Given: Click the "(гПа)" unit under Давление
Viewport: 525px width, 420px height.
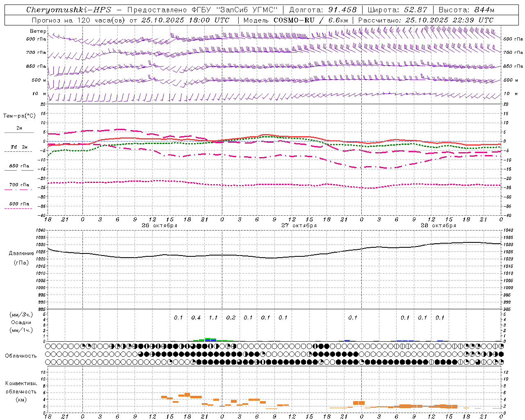Looking at the screenshot, I should click(21, 263).
